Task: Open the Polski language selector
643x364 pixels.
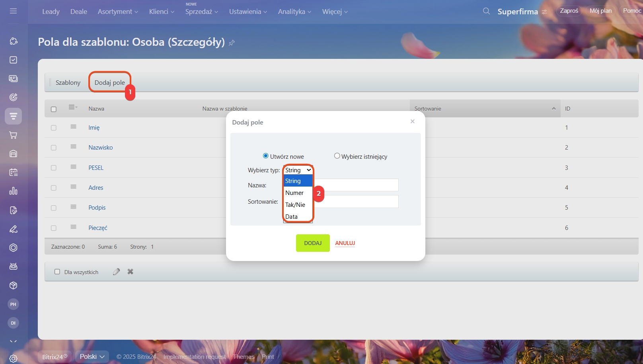Action: 92,356
